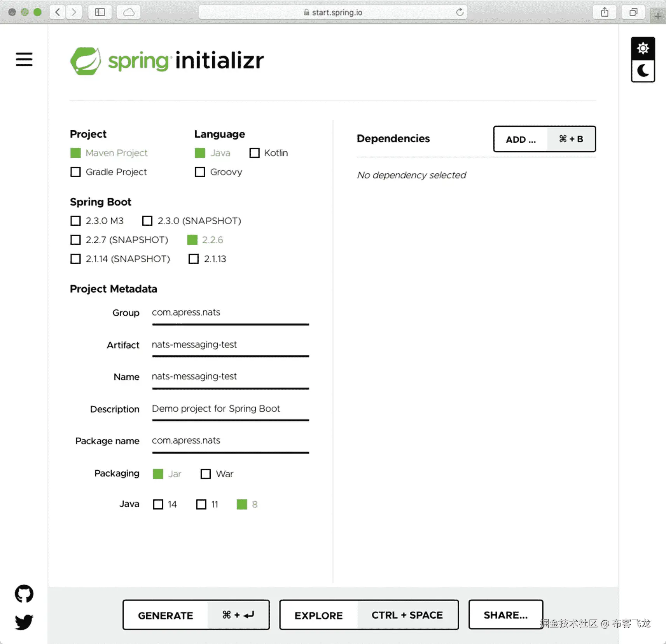The height and width of the screenshot is (644, 666).
Task: Choose Kotlin language
Action: pyautogui.click(x=269, y=153)
